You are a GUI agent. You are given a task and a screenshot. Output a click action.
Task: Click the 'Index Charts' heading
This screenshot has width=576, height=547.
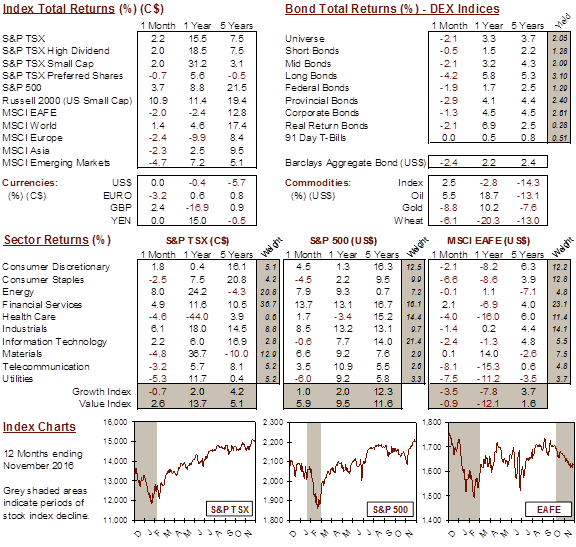click(39, 427)
